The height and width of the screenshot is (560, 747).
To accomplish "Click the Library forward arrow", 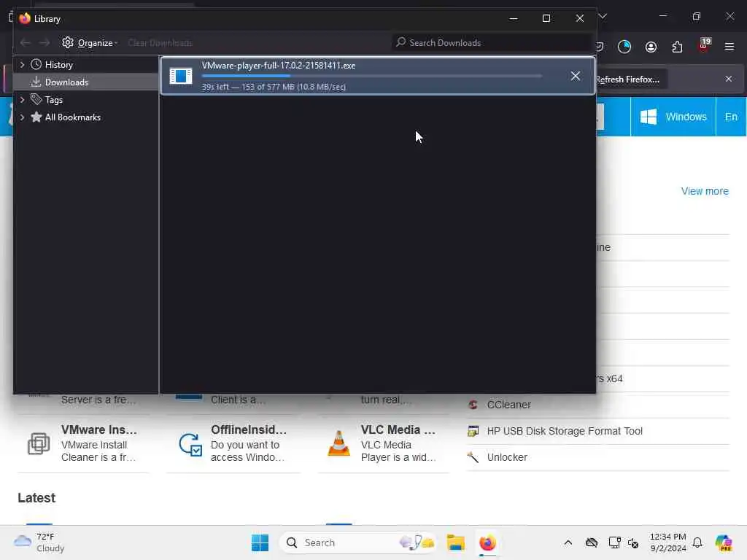I will (44, 43).
